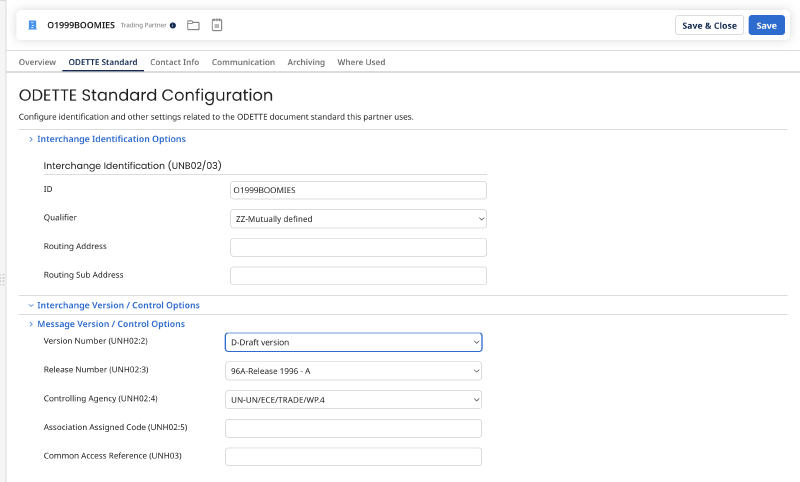Open the Where Used tab

pyautogui.click(x=361, y=62)
